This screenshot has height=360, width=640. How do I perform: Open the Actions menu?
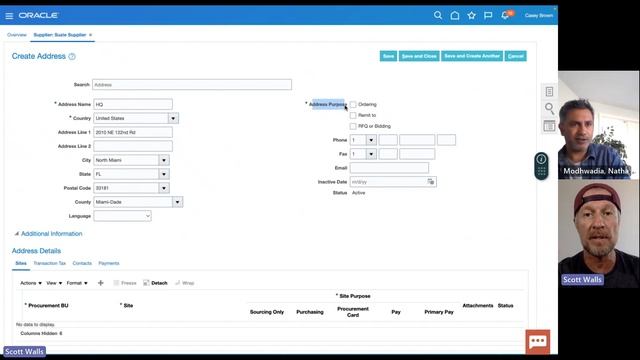point(31,283)
